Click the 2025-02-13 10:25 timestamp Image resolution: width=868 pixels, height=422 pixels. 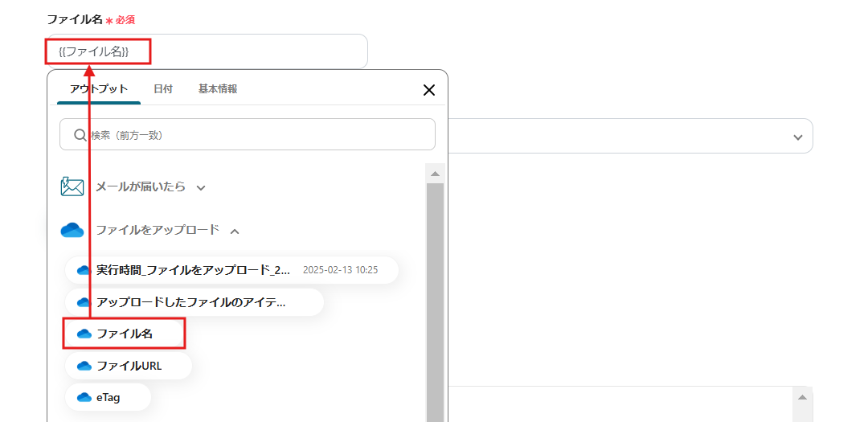tap(341, 270)
